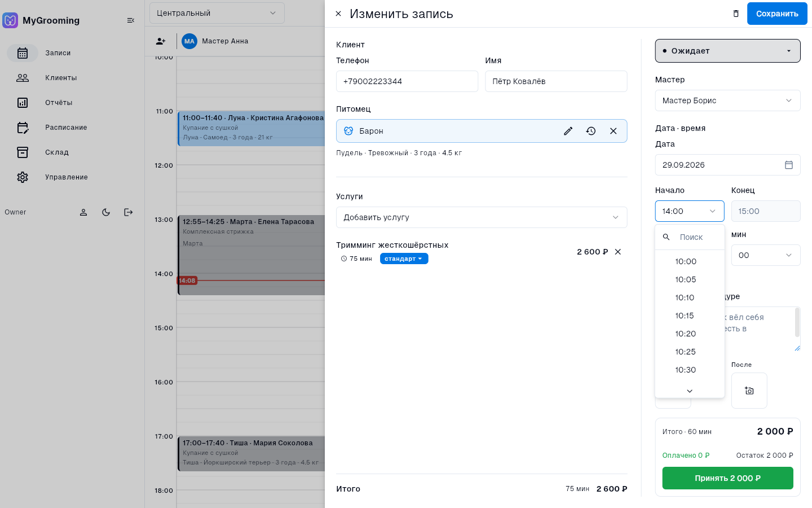Image resolution: width=812 pixels, height=508 pixels.
Task: Click the date field 29.09.2026
Action: click(728, 165)
